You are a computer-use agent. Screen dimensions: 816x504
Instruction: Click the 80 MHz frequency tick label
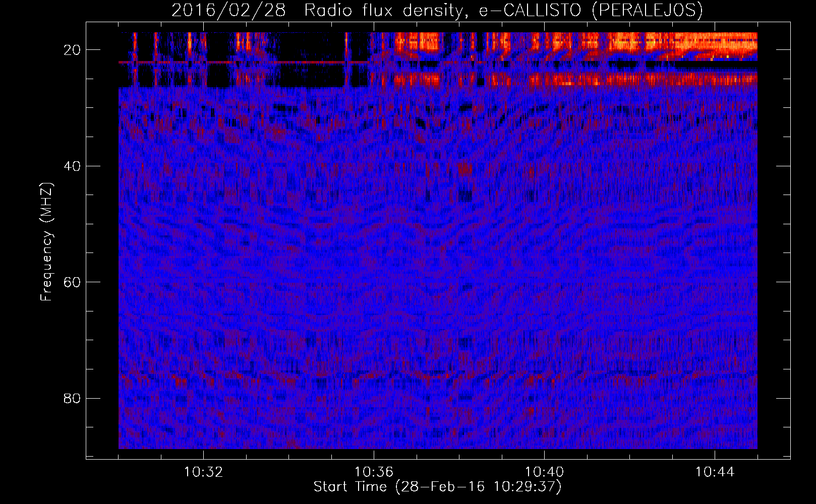point(72,399)
